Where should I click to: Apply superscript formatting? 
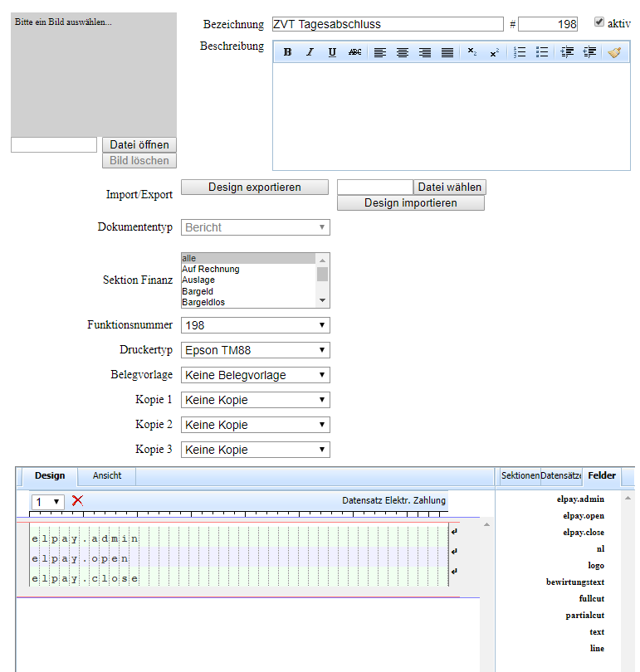494,52
